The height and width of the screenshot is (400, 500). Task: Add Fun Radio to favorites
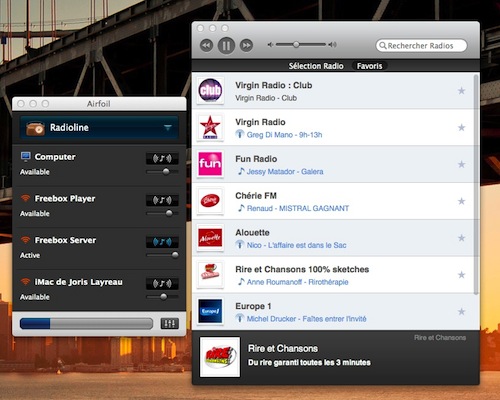click(x=461, y=164)
